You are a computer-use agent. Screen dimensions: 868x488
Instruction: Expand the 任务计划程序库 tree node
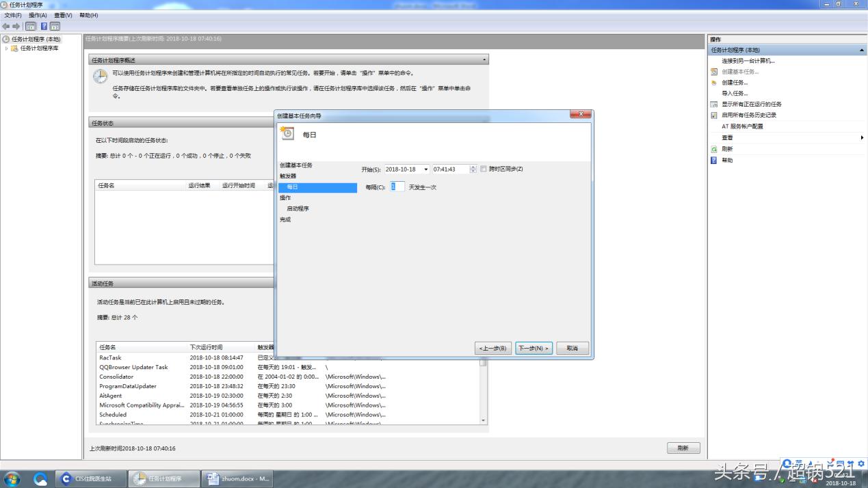[7, 49]
